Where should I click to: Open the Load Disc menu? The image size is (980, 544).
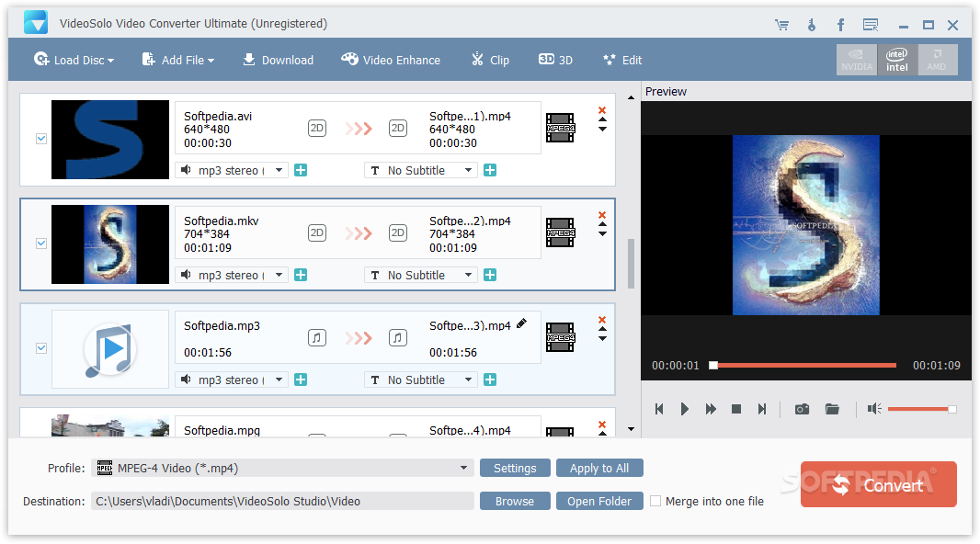coord(74,60)
